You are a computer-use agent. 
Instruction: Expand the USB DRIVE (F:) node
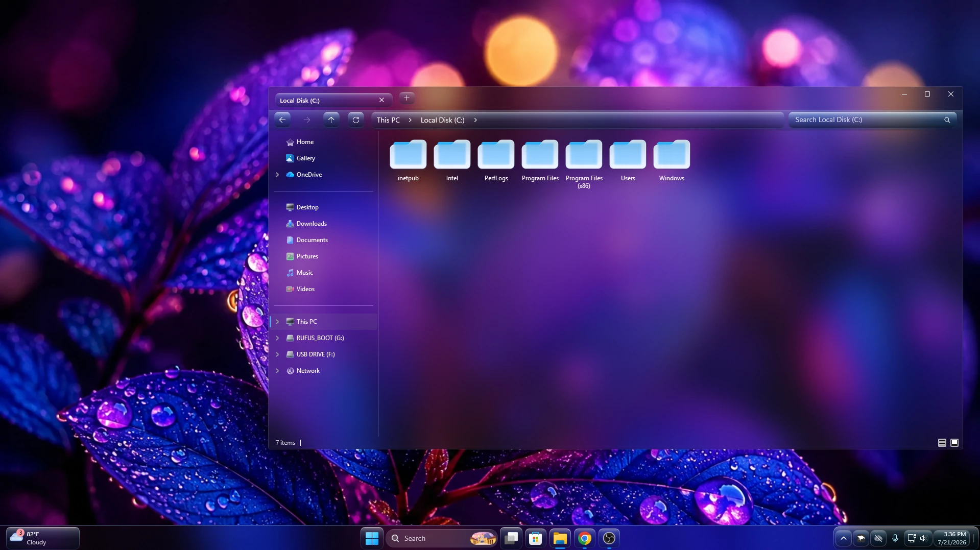[277, 354]
